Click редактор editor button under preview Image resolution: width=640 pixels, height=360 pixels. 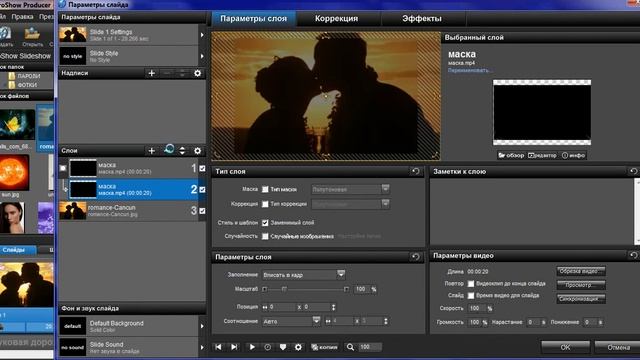pyautogui.click(x=542, y=156)
